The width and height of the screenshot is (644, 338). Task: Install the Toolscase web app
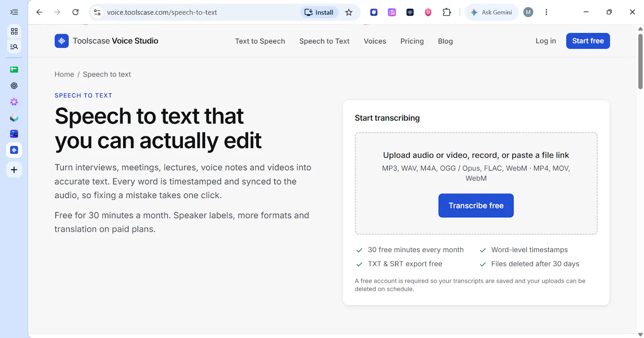tap(319, 12)
